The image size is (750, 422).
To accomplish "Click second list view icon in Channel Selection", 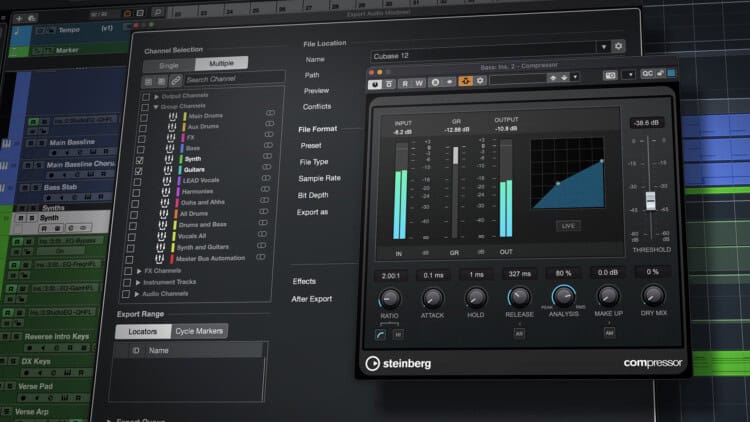I will click(x=162, y=81).
